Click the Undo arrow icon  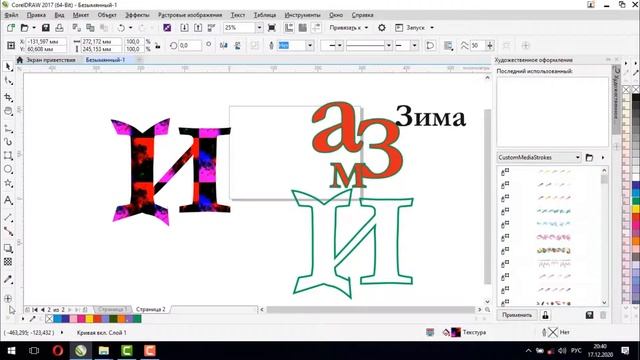(x=121, y=28)
